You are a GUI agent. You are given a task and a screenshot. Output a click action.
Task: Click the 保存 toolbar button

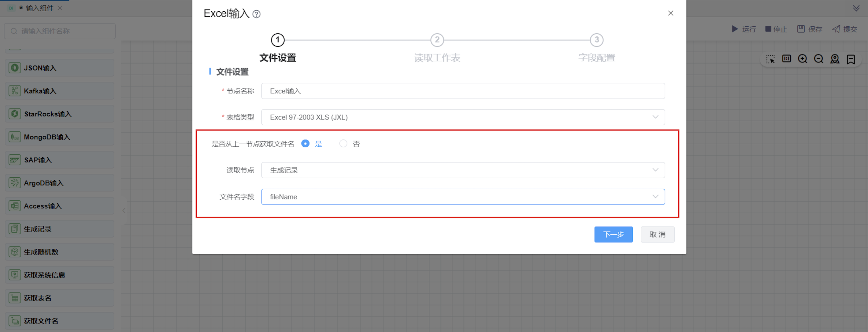[809, 29]
